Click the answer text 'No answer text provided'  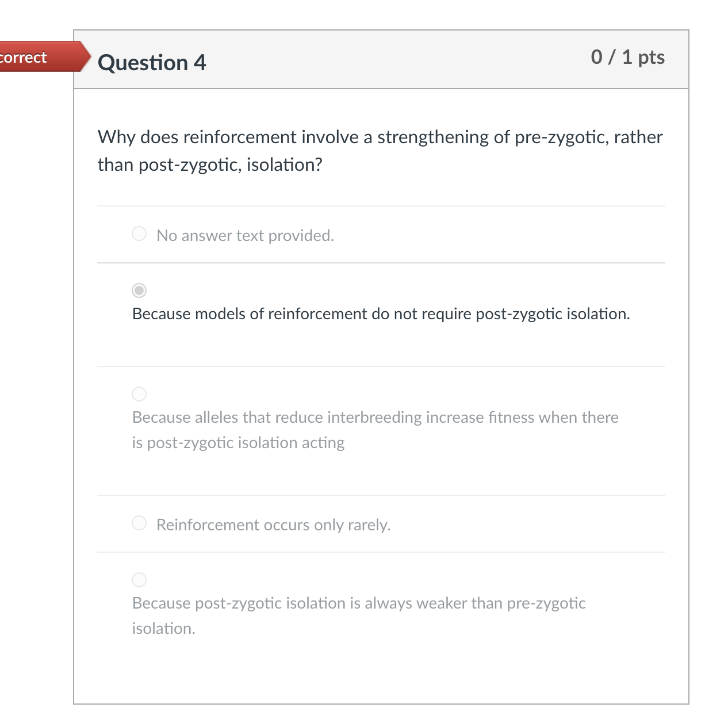click(246, 235)
